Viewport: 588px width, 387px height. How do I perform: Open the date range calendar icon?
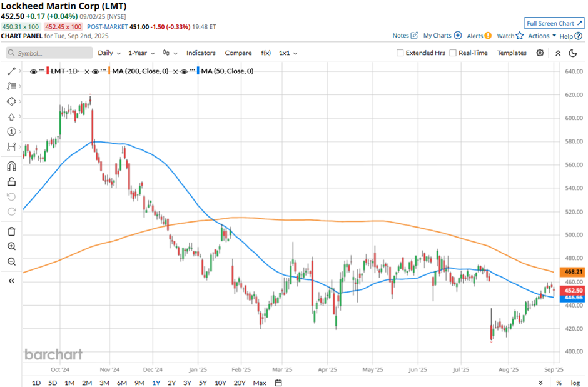pyautogui.click(x=278, y=383)
